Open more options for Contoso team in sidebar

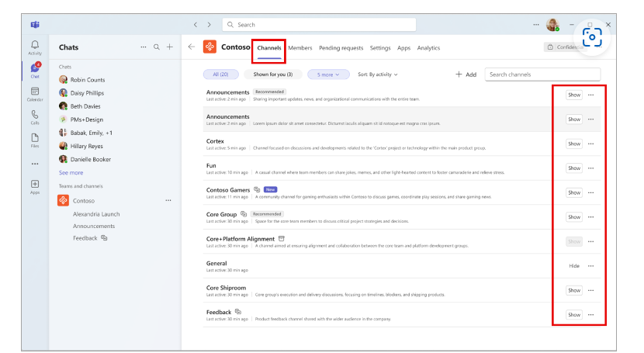click(x=168, y=201)
